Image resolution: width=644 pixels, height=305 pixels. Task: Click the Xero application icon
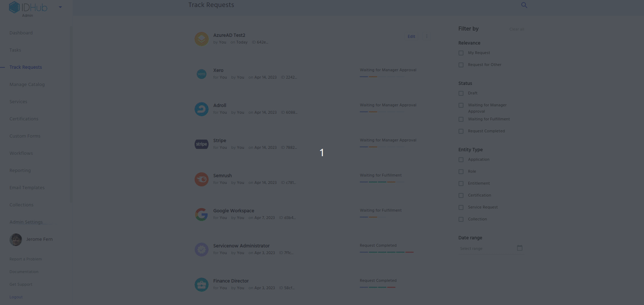click(202, 74)
